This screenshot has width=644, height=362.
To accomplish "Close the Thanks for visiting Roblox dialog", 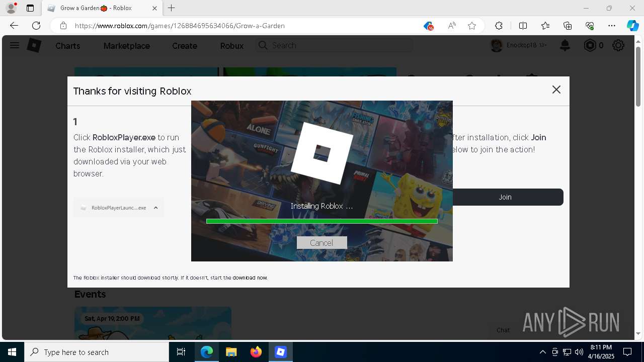I will click(x=556, y=89).
